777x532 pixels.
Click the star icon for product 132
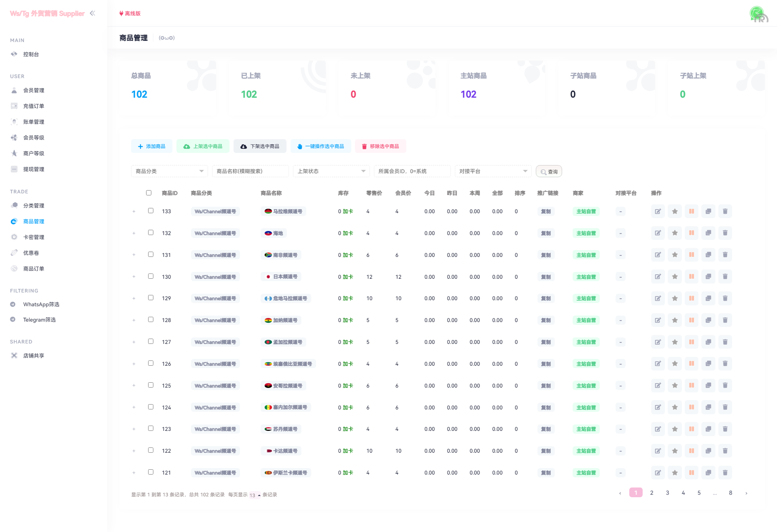tap(675, 233)
